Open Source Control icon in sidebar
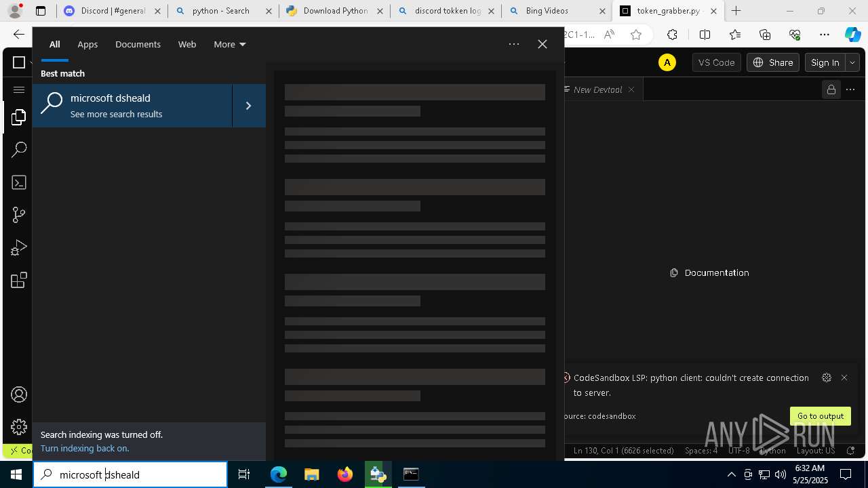 coord(18,215)
